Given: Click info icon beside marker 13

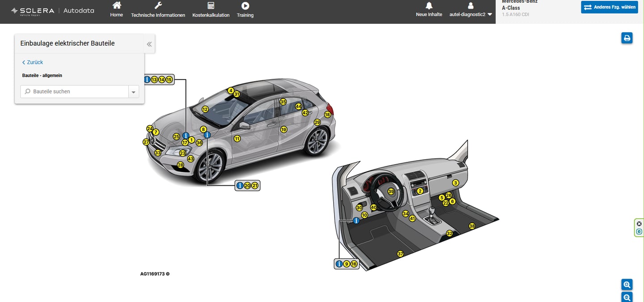Looking at the screenshot, I should 147,80.
